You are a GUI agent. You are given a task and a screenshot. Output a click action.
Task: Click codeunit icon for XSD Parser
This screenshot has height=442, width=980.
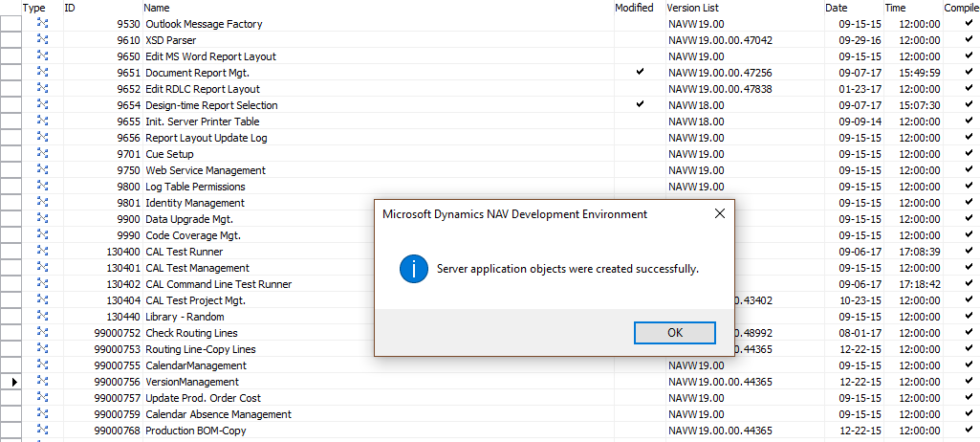[x=42, y=40]
